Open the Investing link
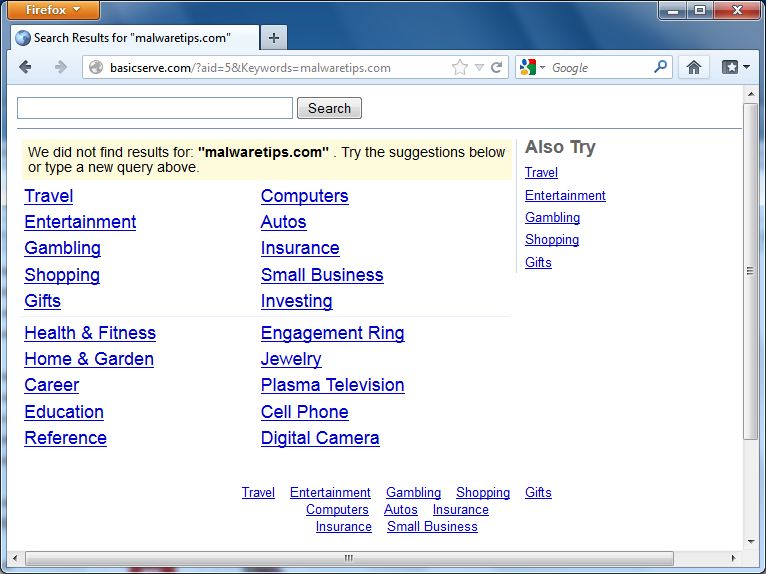 point(297,301)
